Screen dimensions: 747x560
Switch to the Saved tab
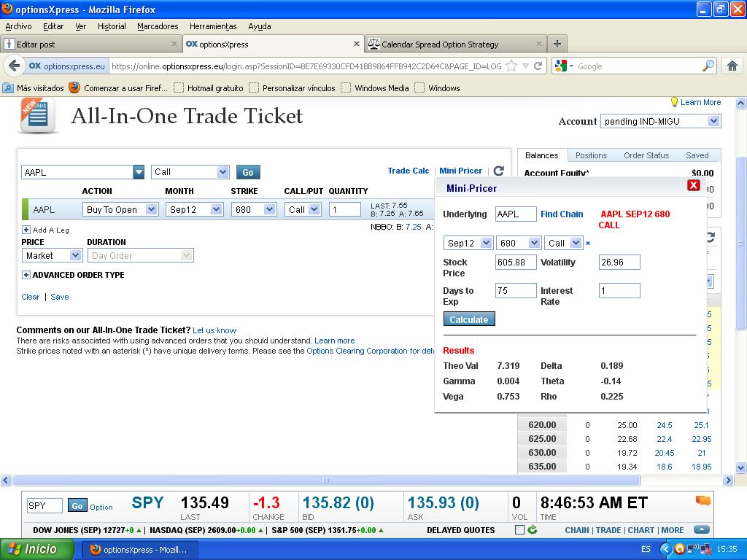coord(697,155)
